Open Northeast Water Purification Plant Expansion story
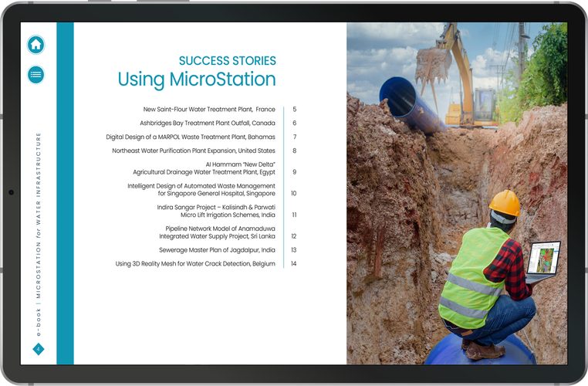Viewport: 588px width, 386px height. point(194,151)
